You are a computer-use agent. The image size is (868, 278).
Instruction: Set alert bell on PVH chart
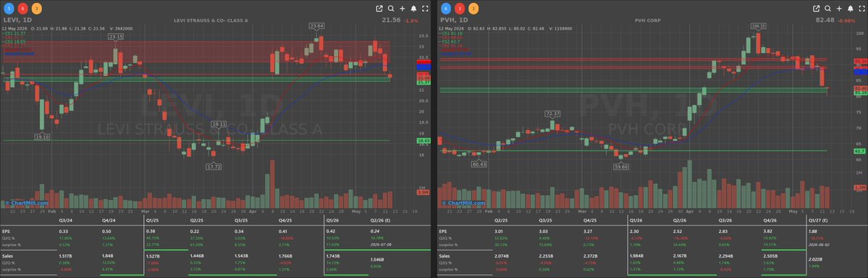[851, 8]
